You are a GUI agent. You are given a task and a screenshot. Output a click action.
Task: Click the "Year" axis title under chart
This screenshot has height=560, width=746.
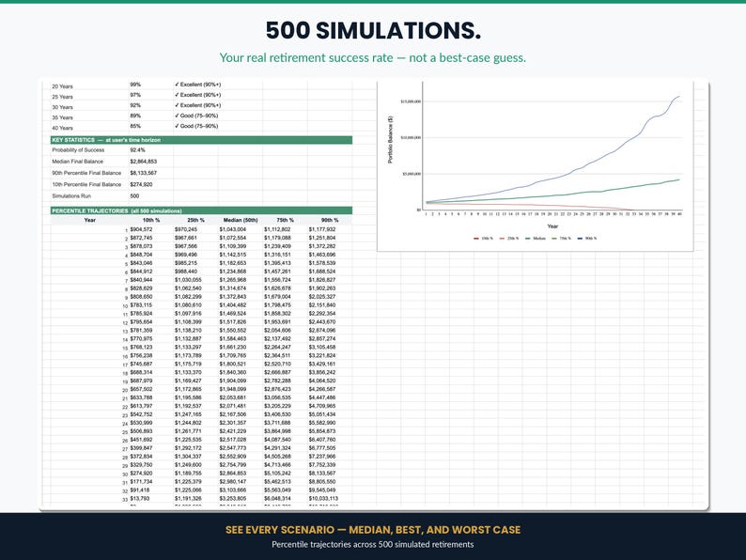point(552,226)
